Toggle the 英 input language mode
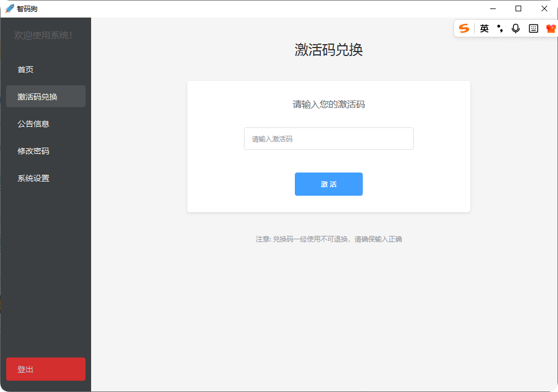The width and height of the screenshot is (558, 392). coord(484,28)
